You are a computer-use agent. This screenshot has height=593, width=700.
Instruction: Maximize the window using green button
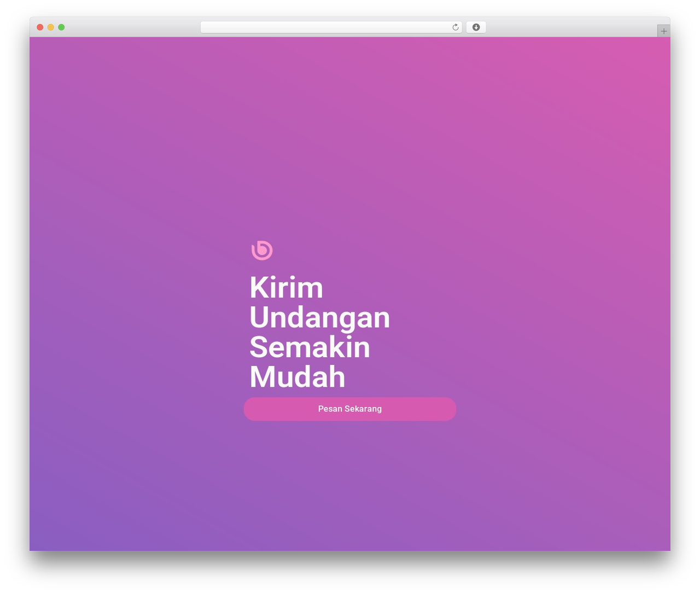(x=61, y=27)
